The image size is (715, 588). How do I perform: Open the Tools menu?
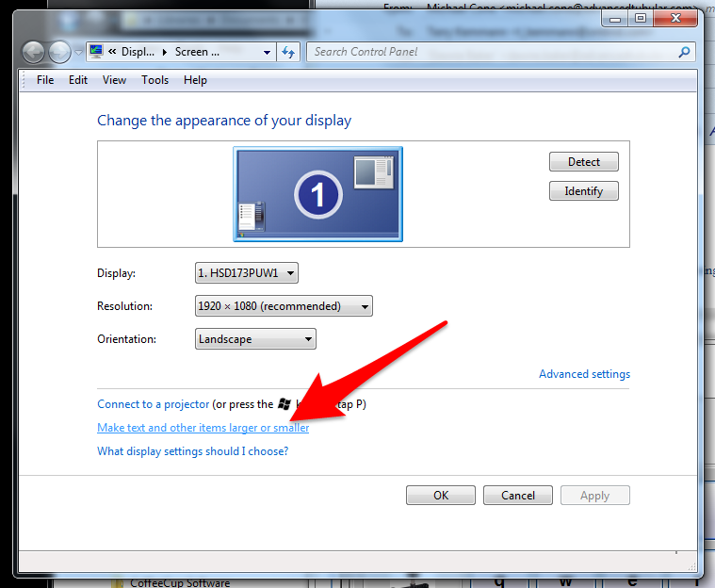click(x=154, y=80)
